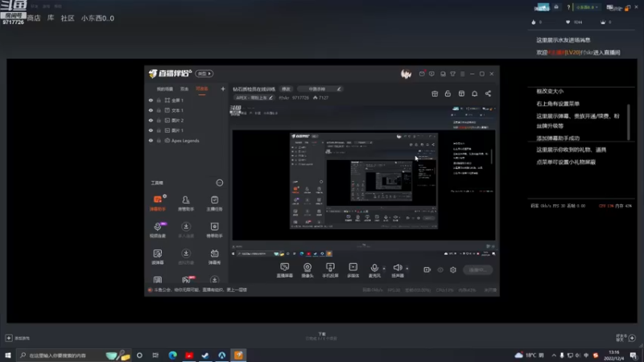Screen dimensions: 644x362
Task: Switch to 双击 scene tab
Action: click(184, 88)
